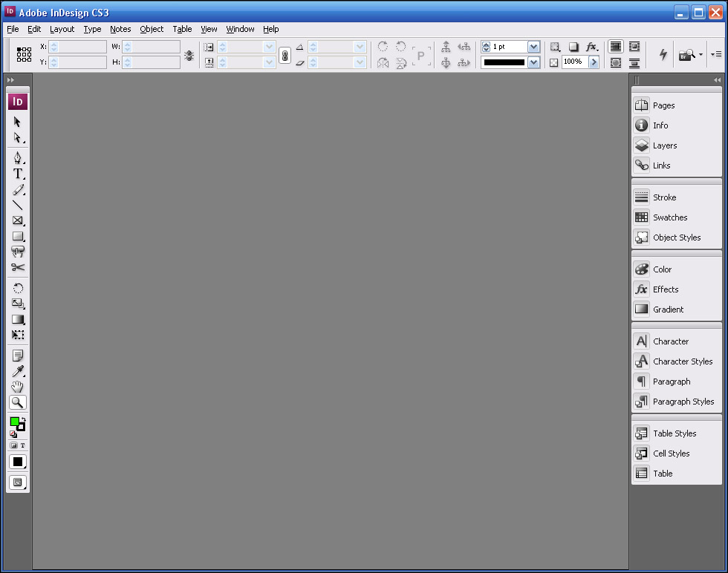
Task: Toggle formatting affects container
Action: pyautogui.click(x=13, y=445)
